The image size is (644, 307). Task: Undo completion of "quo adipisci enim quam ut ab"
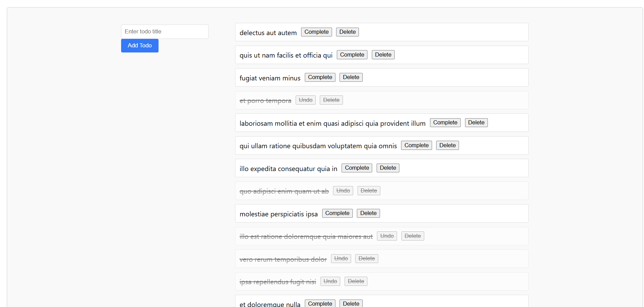coord(343,190)
